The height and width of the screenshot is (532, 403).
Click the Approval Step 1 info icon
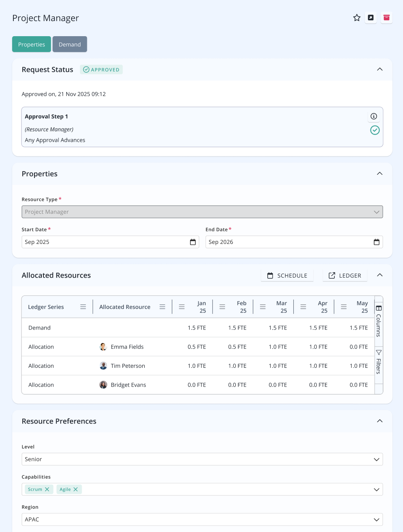tap(374, 116)
